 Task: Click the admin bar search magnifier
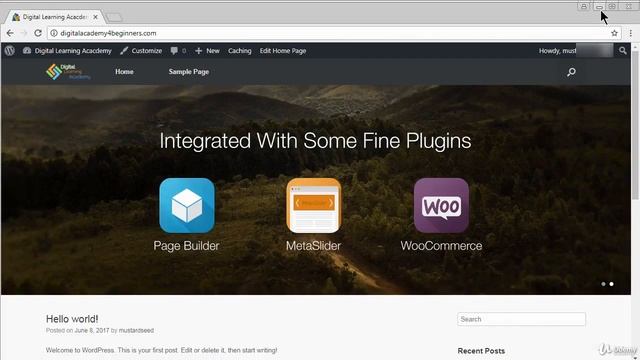click(x=622, y=51)
